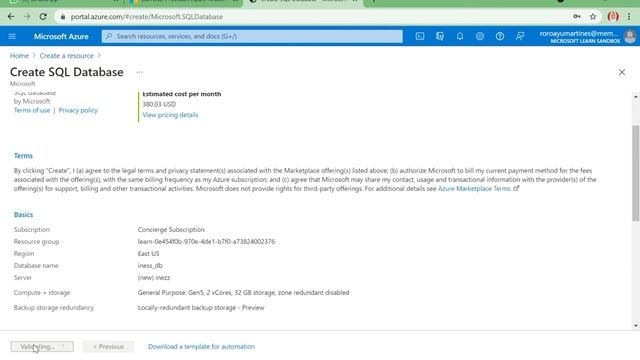Click the browser address bar URL
Viewport: 640px width, 360px height.
147,17
